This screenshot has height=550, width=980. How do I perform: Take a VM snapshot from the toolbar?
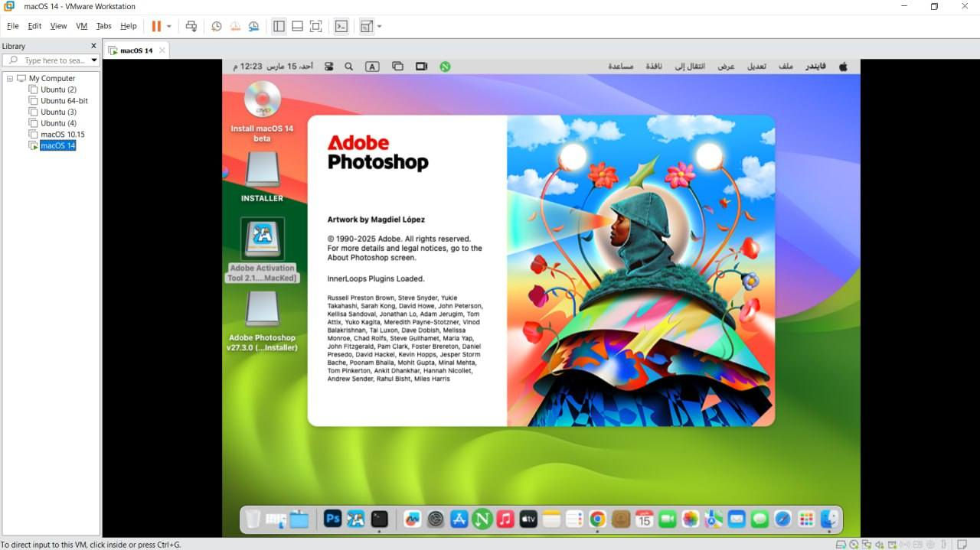click(x=217, y=26)
